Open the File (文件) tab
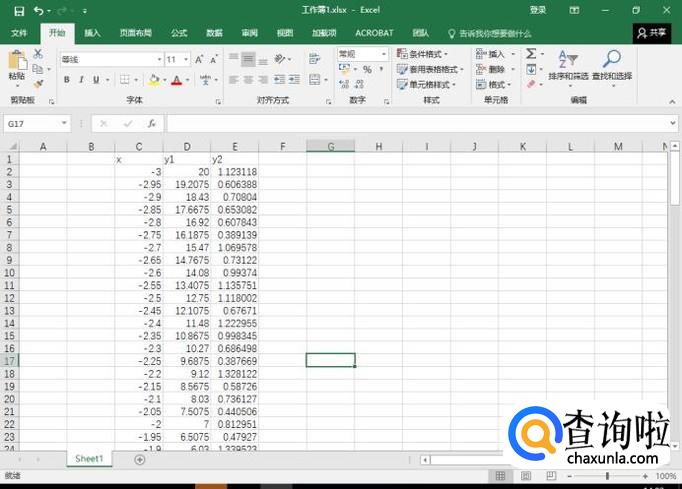The image size is (682, 489). (19, 33)
